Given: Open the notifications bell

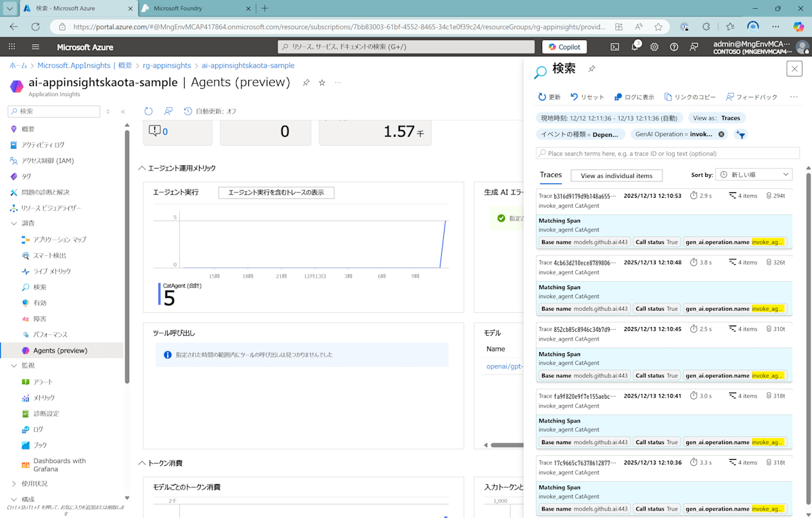Looking at the screenshot, I should click(x=635, y=47).
